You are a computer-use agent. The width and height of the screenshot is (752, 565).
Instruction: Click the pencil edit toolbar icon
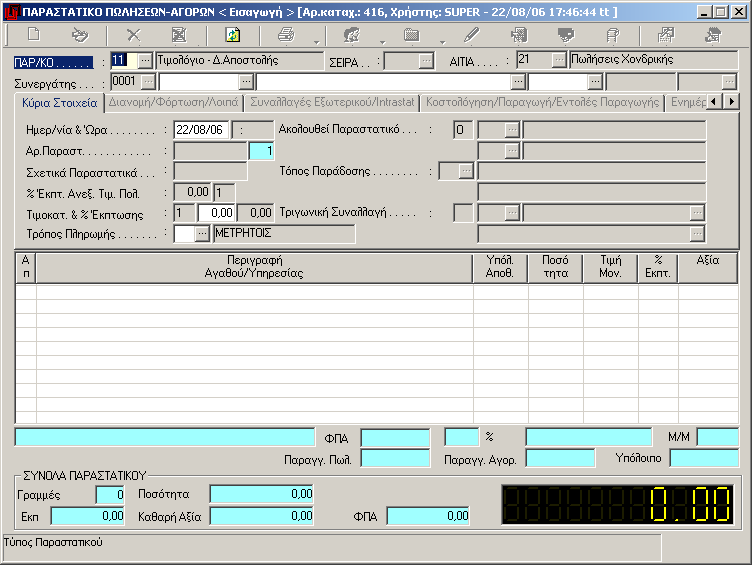pyautogui.click(x=471, y=35)
